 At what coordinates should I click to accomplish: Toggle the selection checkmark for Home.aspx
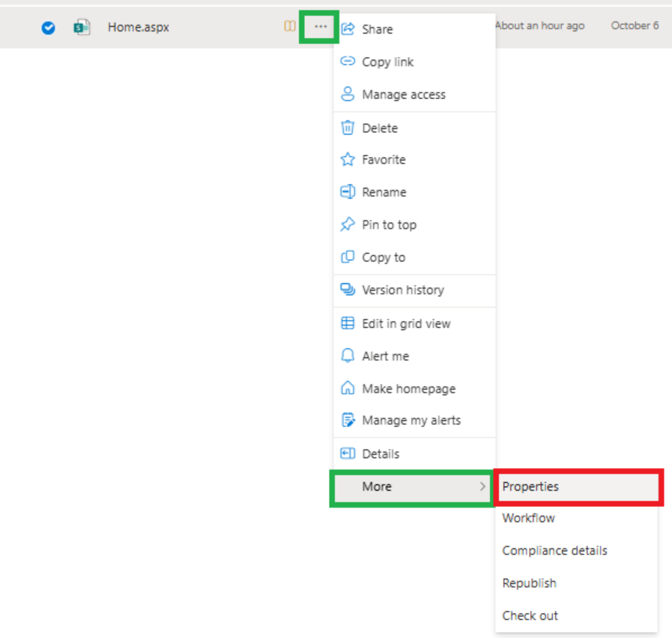(x=48, y=28)
